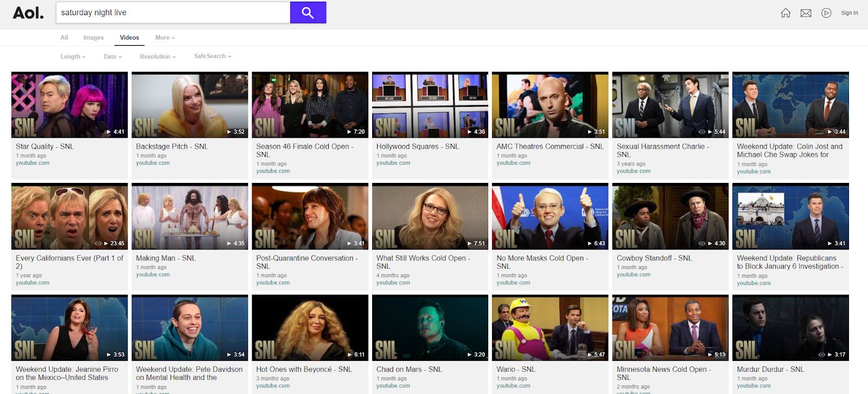This screenshot has height=394, width=868.
Task: Open Pete Davidson Weekend Update thumbnail
Action: pyautogui.click(x=190, y=328)
